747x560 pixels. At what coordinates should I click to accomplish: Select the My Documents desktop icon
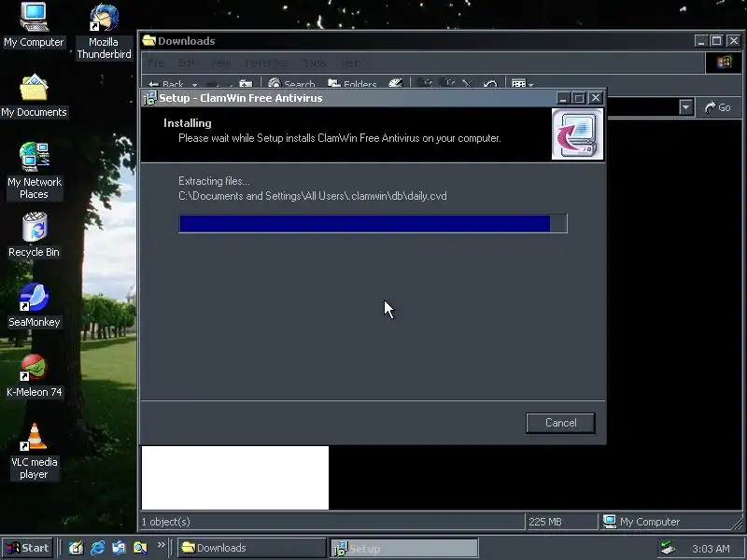(34, 95)
